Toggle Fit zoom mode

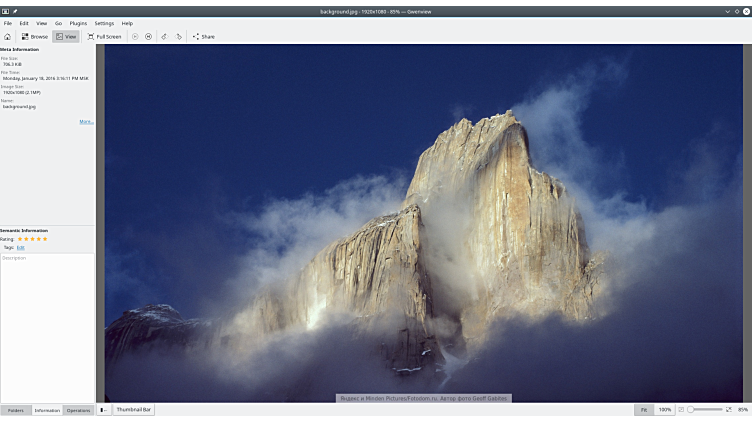point(643,410)
